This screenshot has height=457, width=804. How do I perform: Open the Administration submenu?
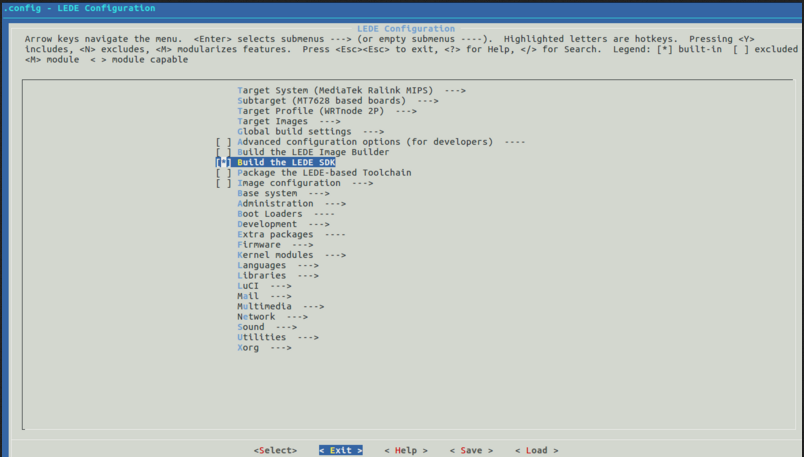(291, 204)
